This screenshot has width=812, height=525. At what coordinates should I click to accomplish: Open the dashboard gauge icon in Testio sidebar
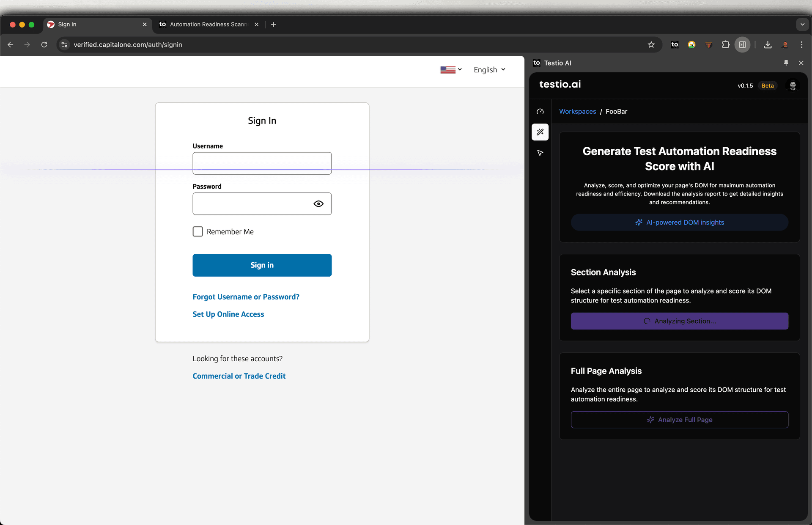[x=540, y=112]
